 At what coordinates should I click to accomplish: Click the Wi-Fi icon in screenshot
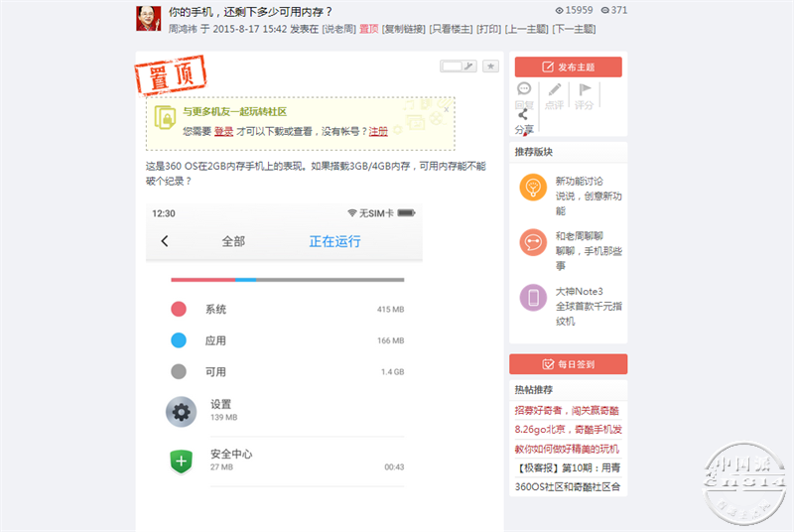click(352, 213)
